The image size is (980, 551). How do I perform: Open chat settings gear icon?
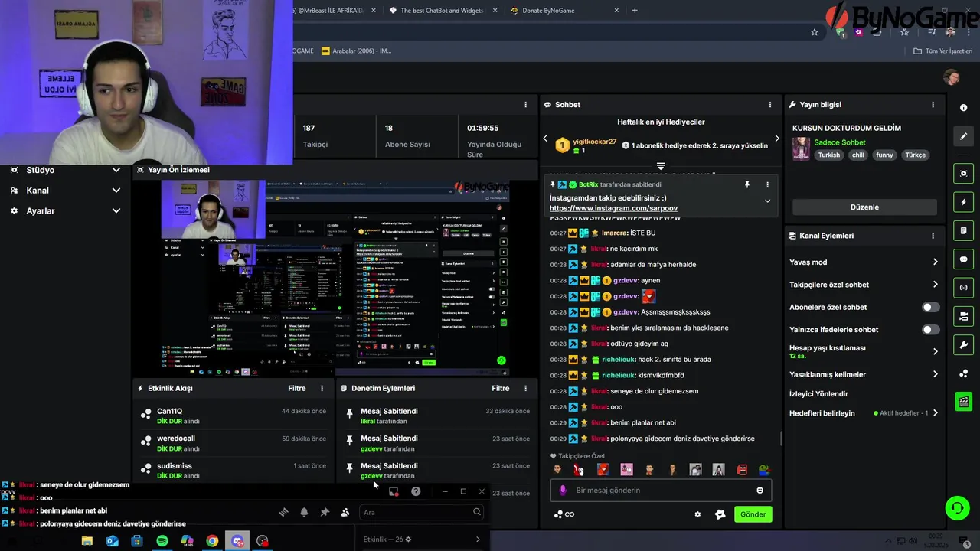point(697,514)
